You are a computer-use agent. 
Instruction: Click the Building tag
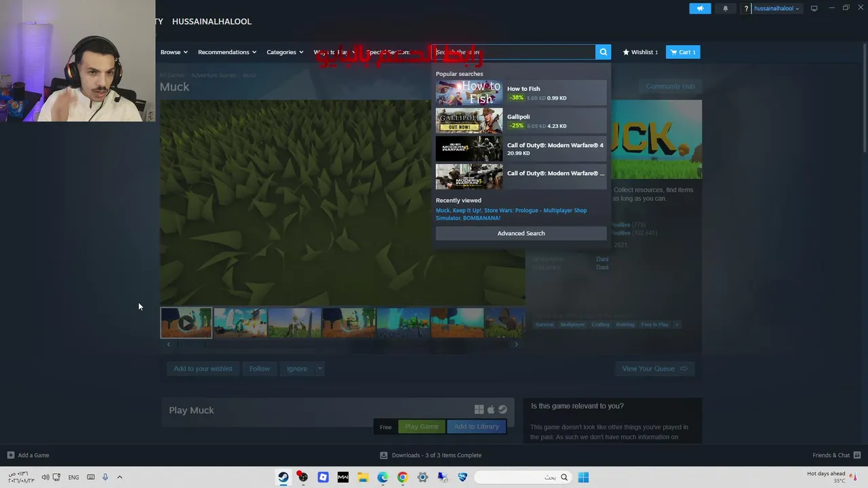[x=625, y=325]
